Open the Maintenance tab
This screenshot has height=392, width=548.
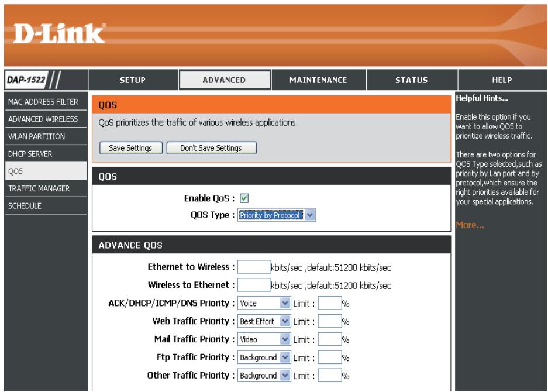(x=318, y=80)
